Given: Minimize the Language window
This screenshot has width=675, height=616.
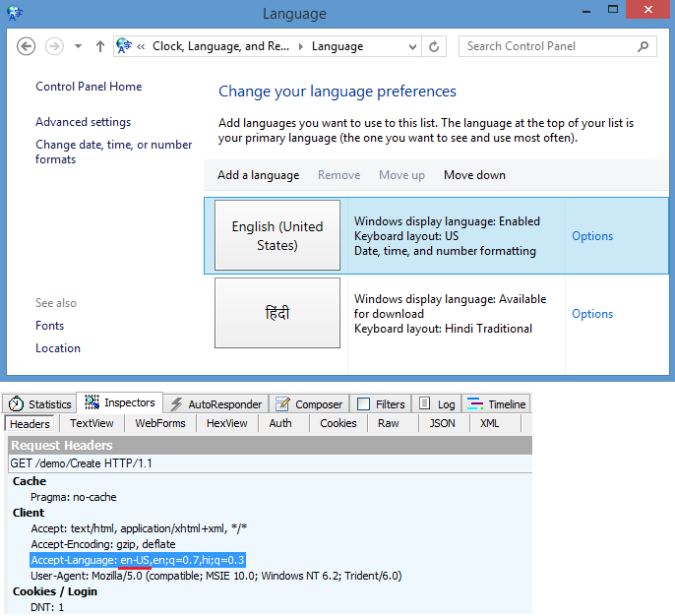Looking at the screenshot, I should pyautogui.click(x=585, y=10).
